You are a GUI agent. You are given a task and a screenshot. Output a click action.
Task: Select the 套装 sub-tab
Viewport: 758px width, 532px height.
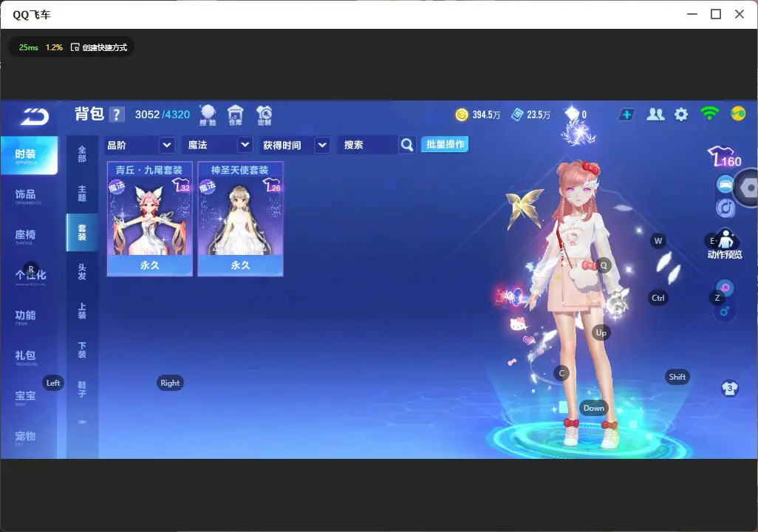coord(82,233)
